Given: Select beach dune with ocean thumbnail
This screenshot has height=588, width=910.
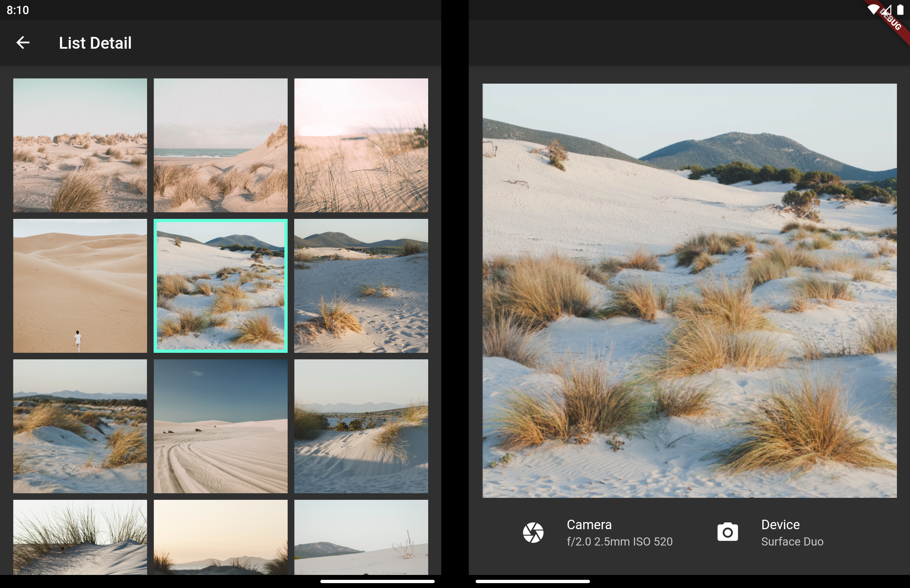Looking at the screenshot, I should (220, 145).
